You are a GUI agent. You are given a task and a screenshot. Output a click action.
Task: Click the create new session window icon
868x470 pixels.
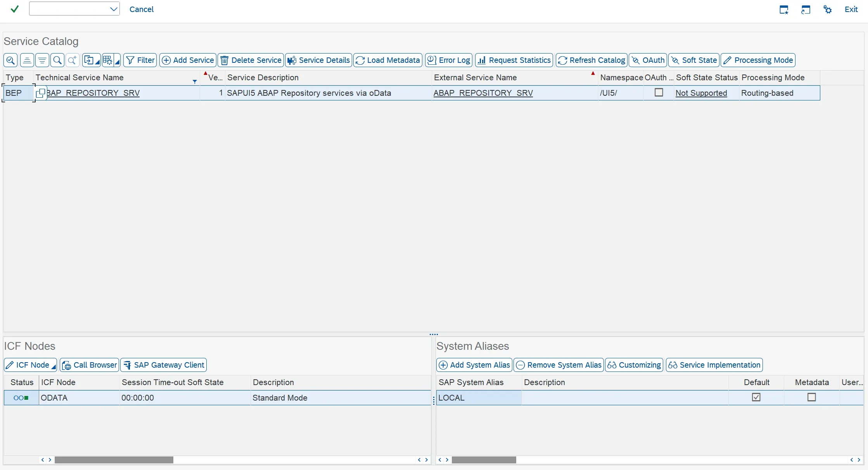(784, 9)
